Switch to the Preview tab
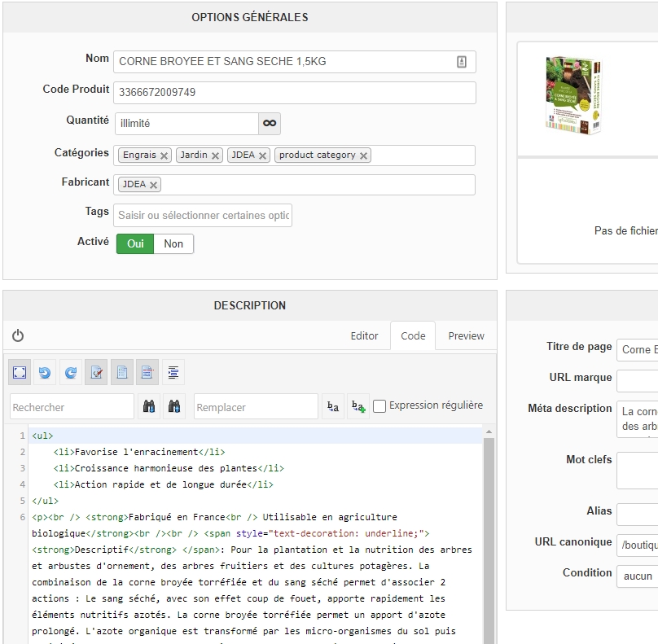Screen dimensions: 658x644 click(466, 335)
